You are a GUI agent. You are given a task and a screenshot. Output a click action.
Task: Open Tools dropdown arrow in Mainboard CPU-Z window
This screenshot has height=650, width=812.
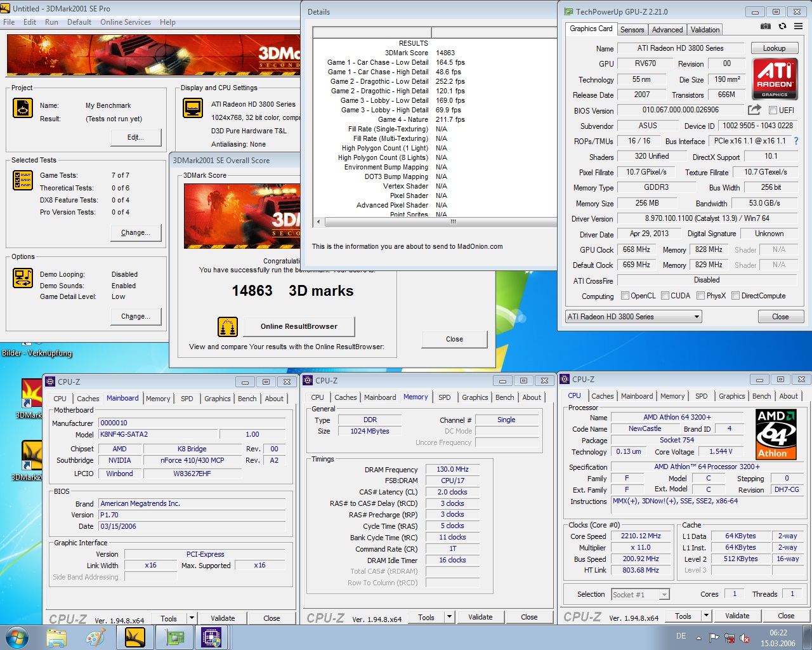click(x=191, y=618)
